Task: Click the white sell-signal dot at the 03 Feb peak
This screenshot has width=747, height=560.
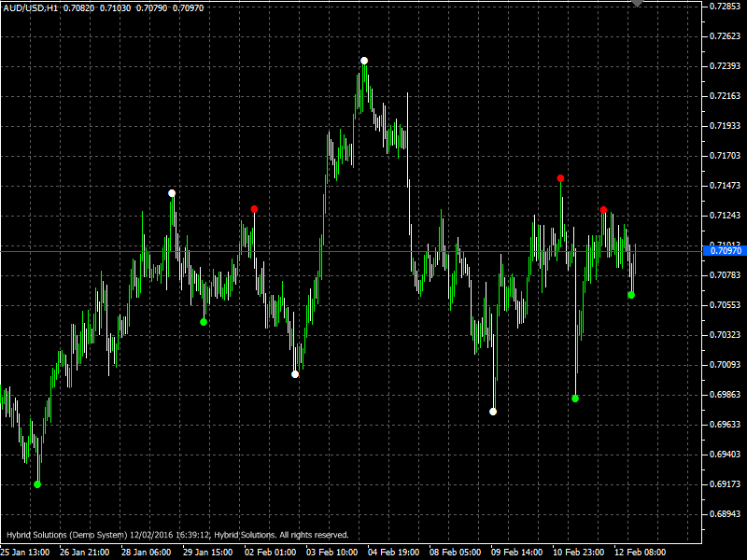Action: coord(364,58)
